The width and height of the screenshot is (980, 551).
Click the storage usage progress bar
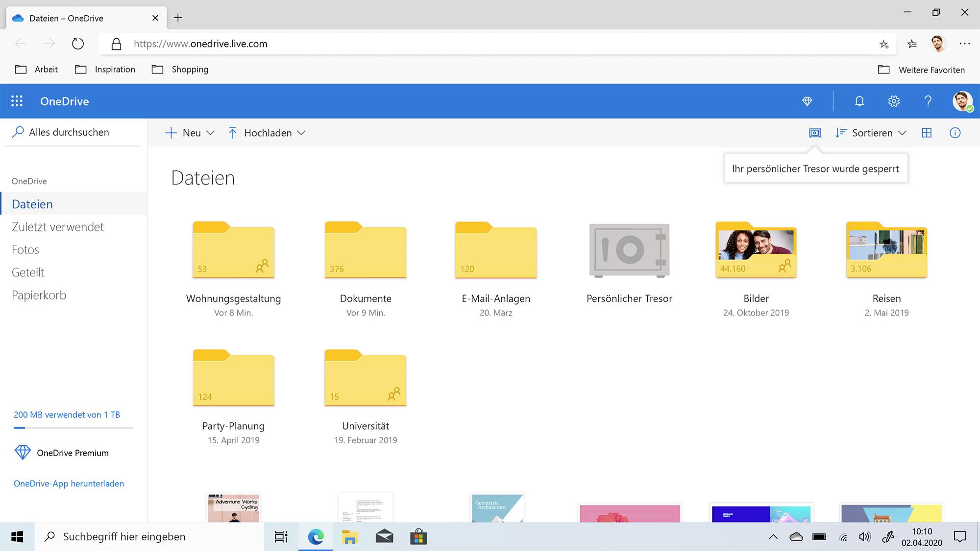73,427
